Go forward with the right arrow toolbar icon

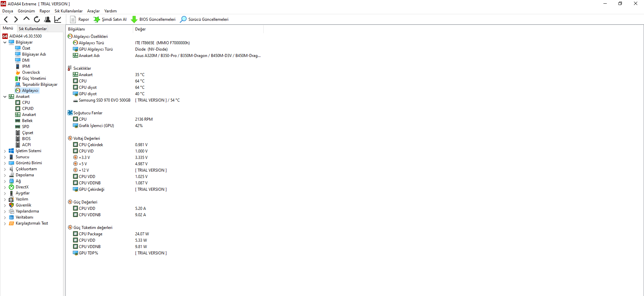click(16, 19)
